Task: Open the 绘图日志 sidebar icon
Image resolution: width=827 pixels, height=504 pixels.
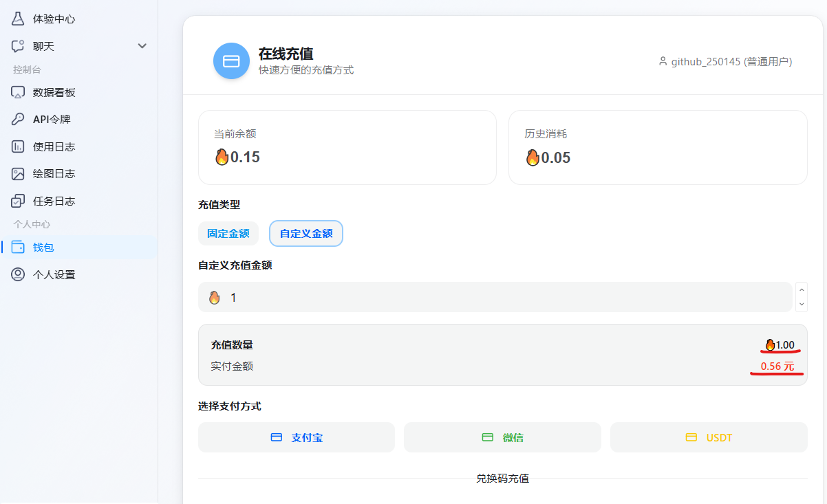Action: coord(17,173)
